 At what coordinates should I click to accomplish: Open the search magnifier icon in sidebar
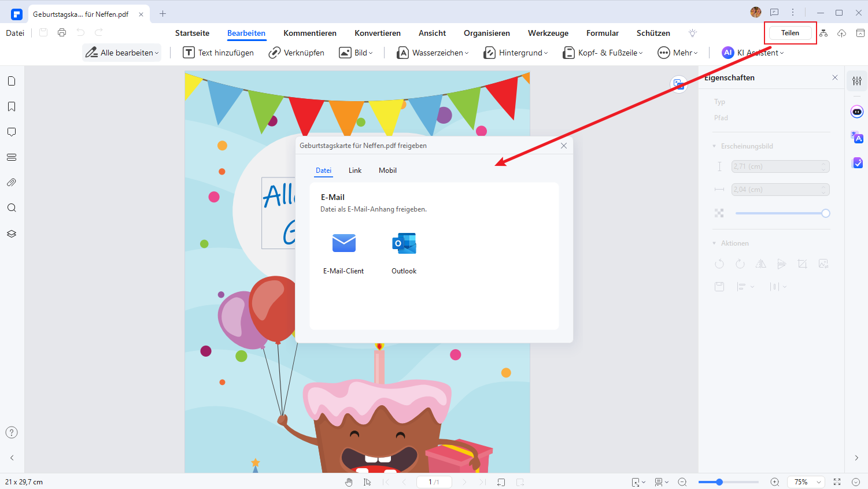[x=12, y=208]
